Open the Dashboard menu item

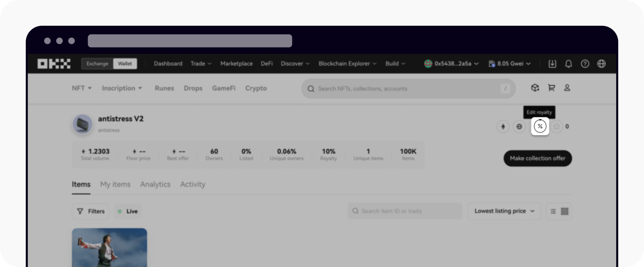tap(168, 64)
